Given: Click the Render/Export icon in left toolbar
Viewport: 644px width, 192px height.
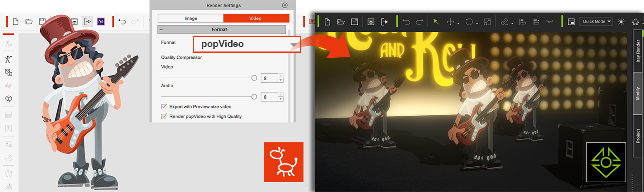Looking at the screenshot, I should [x=88, y=21].
